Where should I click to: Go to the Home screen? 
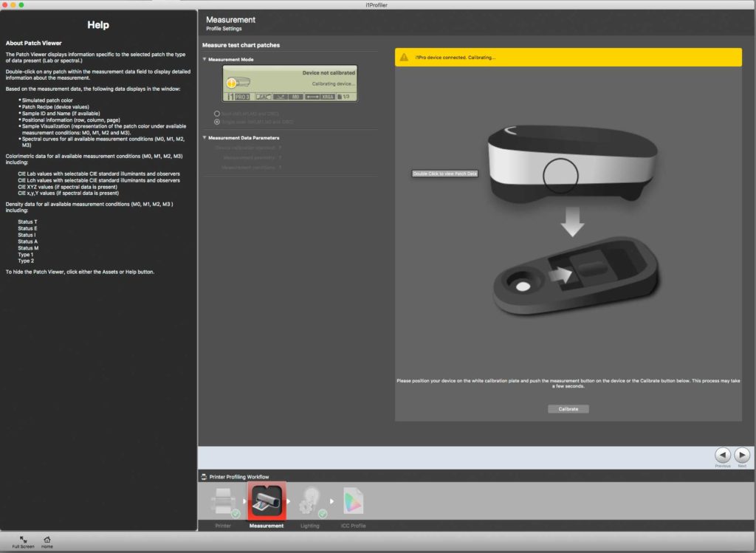(x=47, y=542)
